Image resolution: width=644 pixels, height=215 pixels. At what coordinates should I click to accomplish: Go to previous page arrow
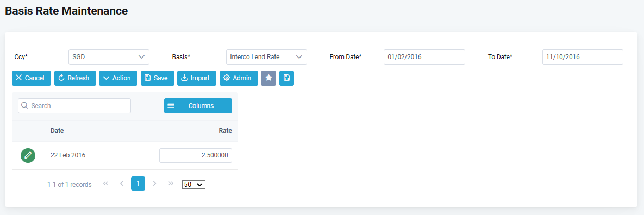pyautogui.click(x=122, y=184)
